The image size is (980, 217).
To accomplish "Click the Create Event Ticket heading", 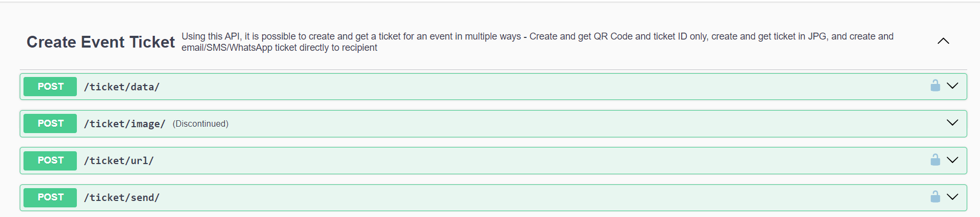I will pos(101,42).
